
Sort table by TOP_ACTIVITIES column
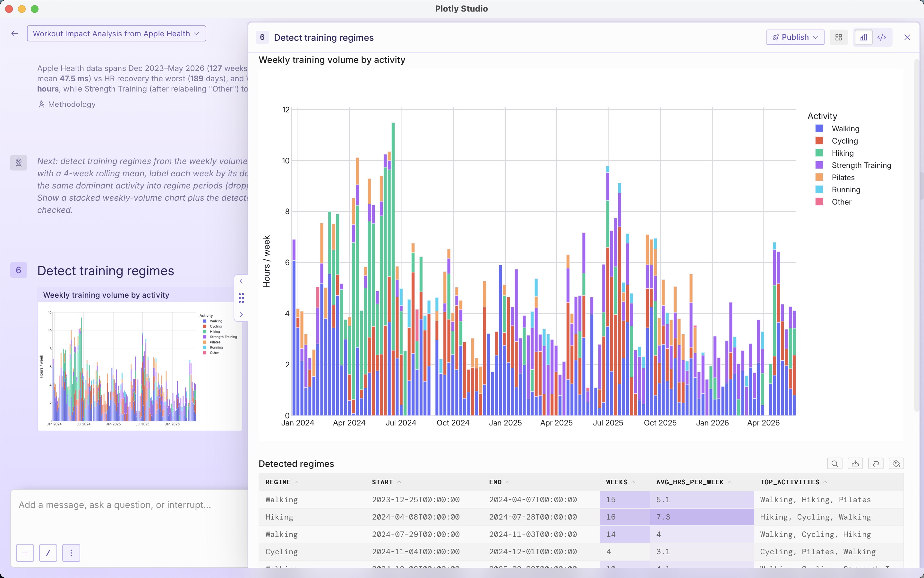[x=793, y=482]
